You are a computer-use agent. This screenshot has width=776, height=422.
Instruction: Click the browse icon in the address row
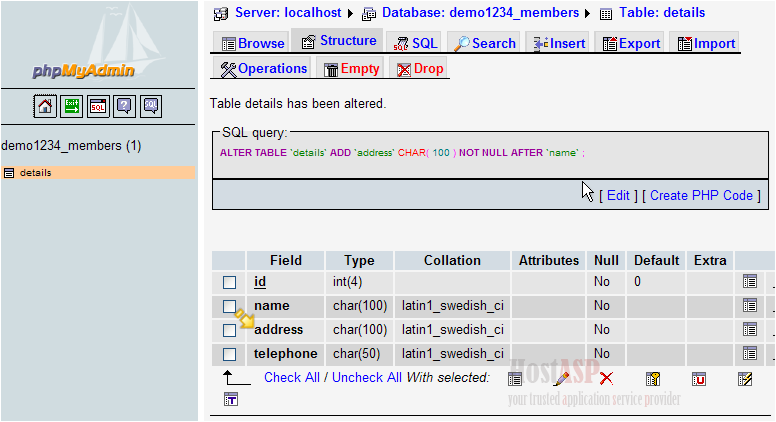[750, 329]
